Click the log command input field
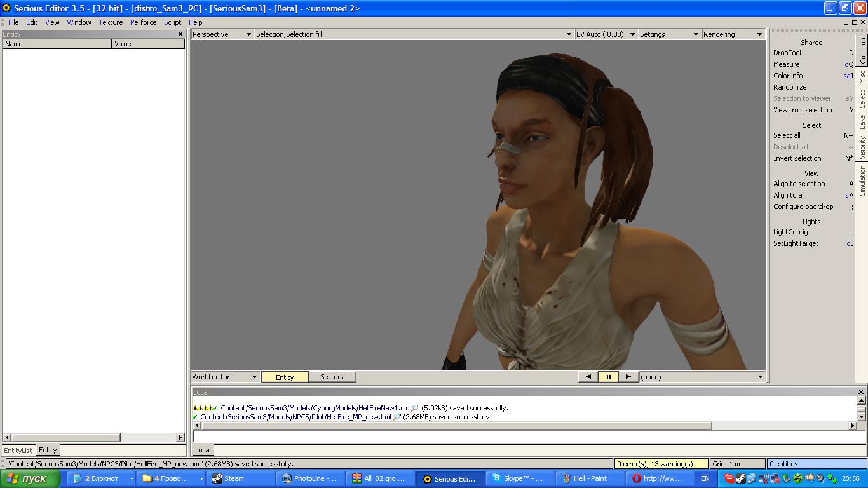This screenshot has width=868, height=488. coord(529,437)
